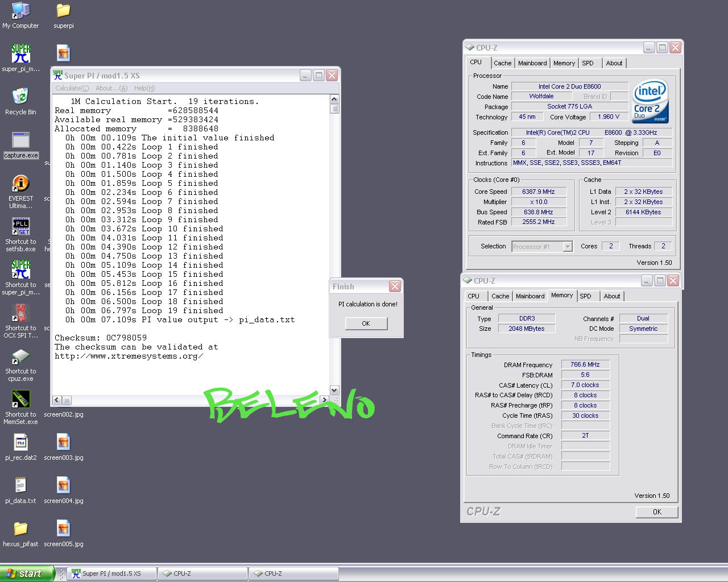Switch to Cache tab in lower CPU-Z

coord(500,296)
